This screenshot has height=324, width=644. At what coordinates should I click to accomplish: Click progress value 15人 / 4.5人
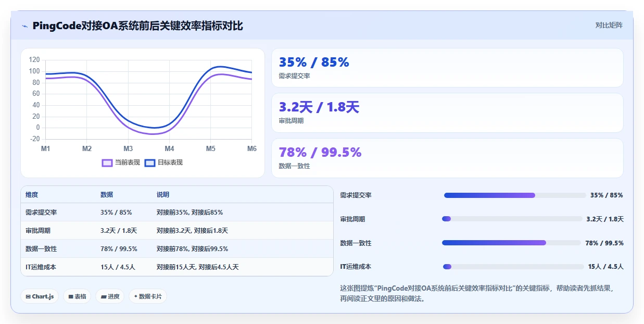coord(605,267)
